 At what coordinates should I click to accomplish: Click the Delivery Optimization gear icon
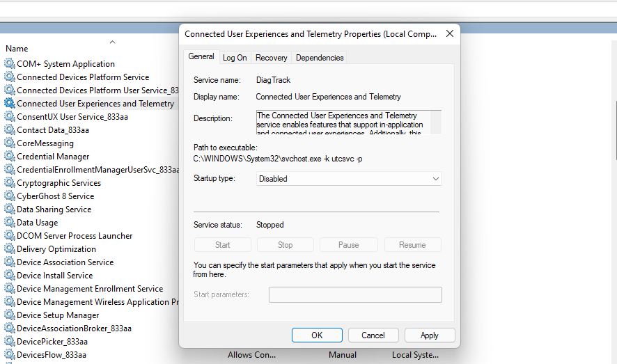[9, 249]
